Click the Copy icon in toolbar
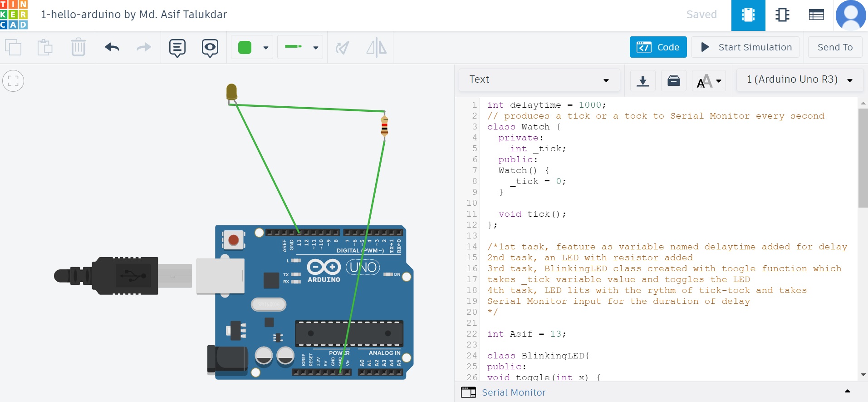 click(x=13, y=47)
